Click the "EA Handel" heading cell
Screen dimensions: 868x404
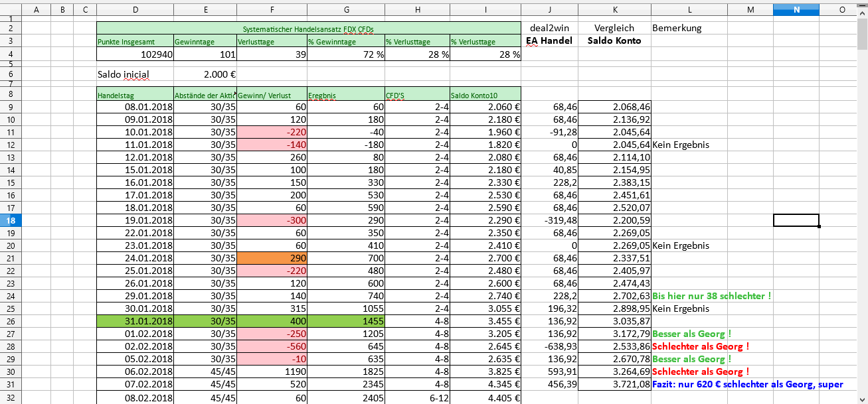point(549,41)
